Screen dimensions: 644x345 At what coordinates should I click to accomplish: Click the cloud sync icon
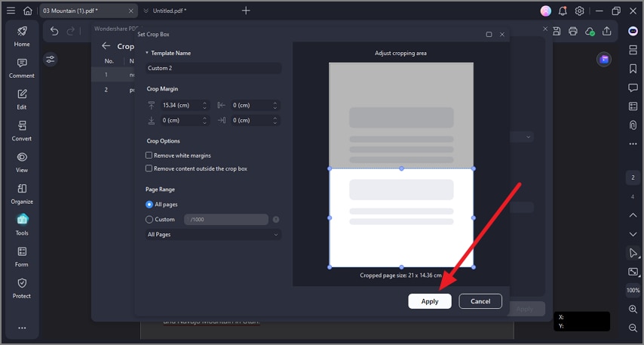pyautogui.click(x=590, y=31)
